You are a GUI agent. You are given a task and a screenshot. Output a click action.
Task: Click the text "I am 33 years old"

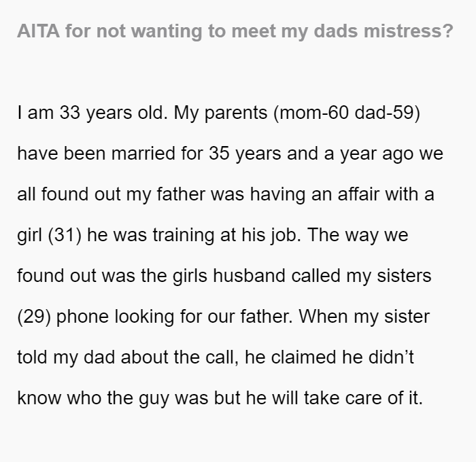pyautogui.click(x=92, y=113)
